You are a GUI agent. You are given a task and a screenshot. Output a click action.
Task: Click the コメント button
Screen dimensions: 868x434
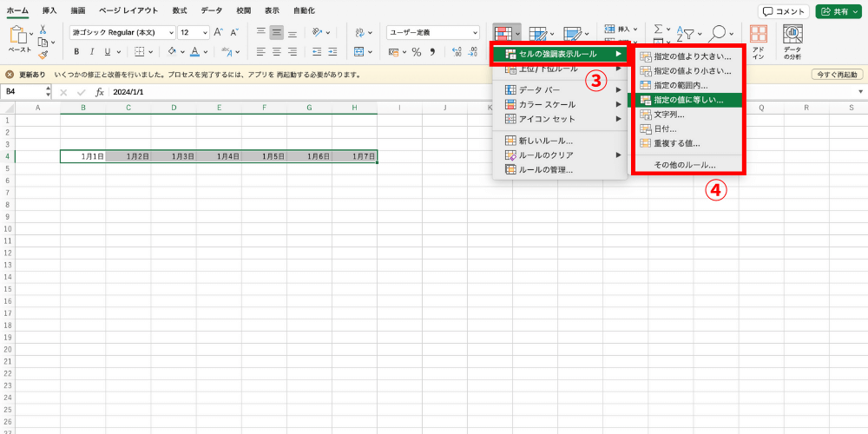click(x=784, y=11)
